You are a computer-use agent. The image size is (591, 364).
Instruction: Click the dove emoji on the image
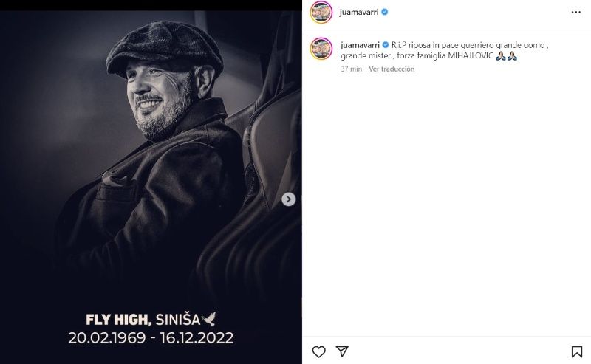209,320
